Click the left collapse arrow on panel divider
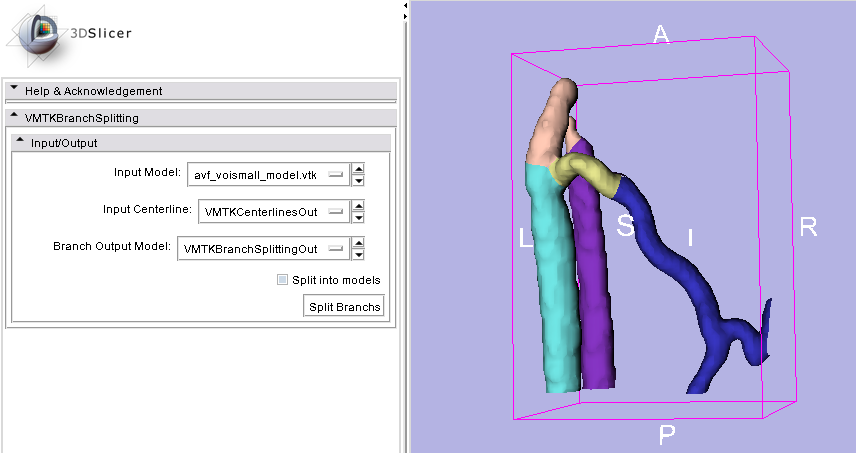Screen dimensions: 856x453 [405, 5]
